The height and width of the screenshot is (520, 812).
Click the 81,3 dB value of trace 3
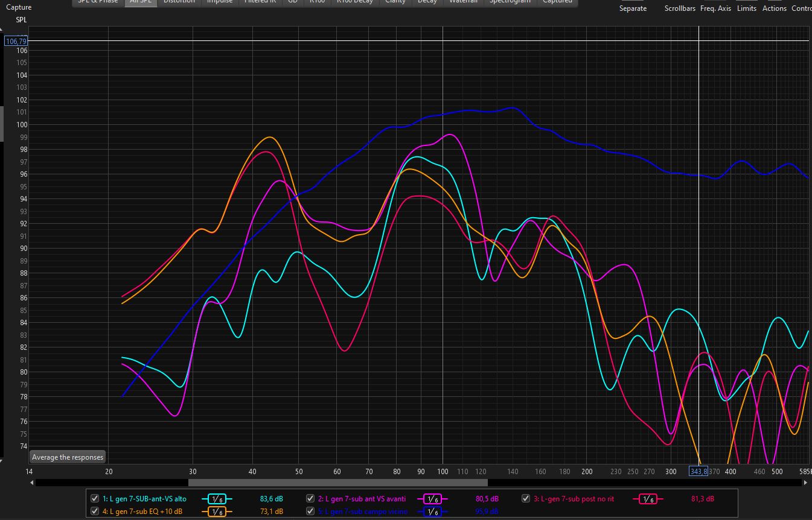coord(703,499)
